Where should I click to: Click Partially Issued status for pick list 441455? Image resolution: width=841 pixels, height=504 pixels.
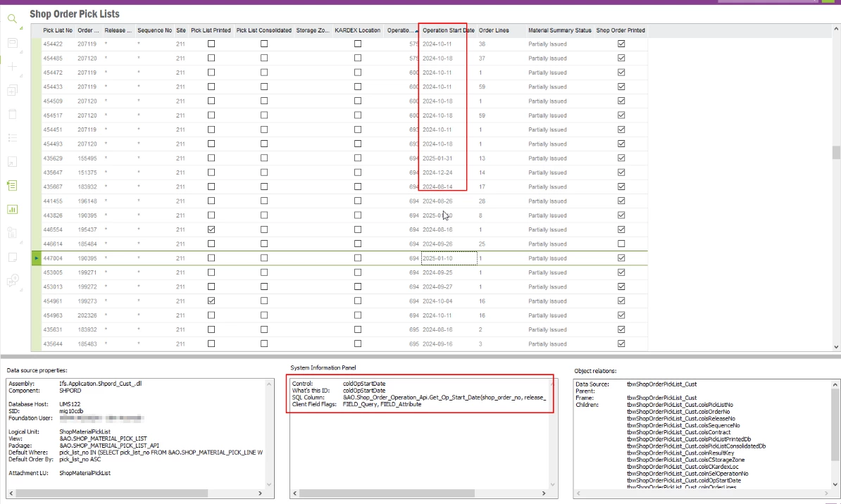coord(547,201)
